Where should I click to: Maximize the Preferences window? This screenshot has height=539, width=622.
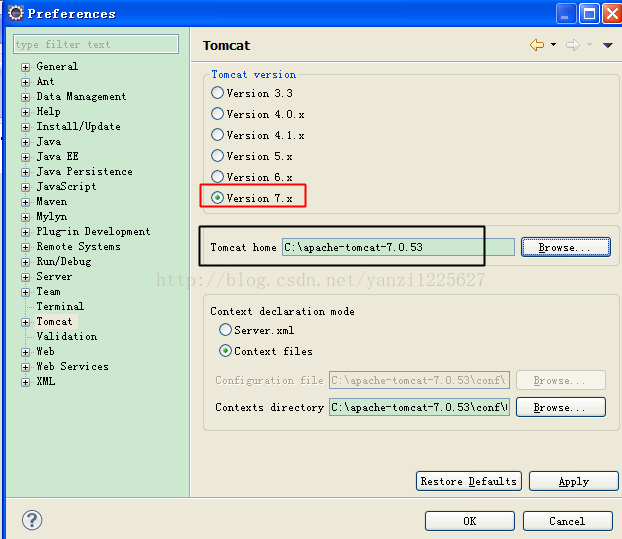coord(589,14)
